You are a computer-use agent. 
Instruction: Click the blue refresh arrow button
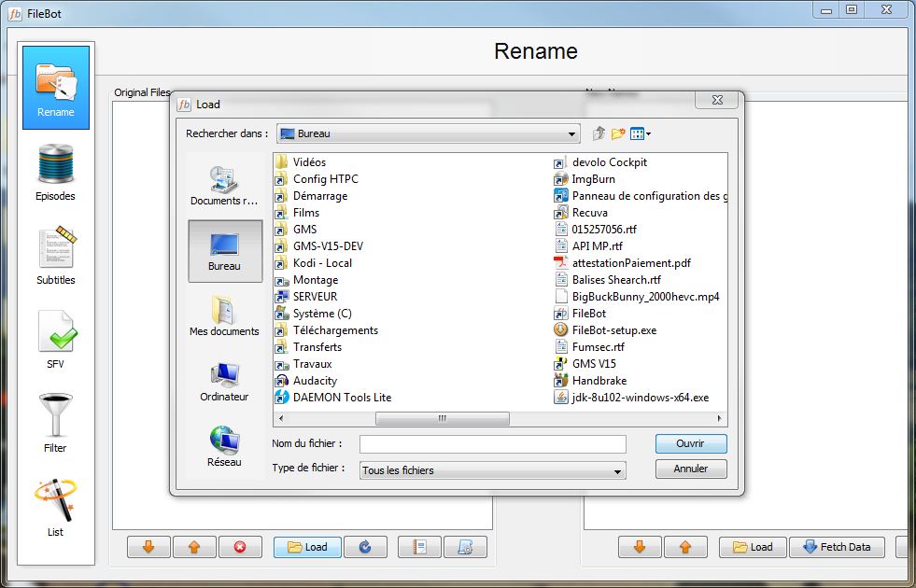365,547
